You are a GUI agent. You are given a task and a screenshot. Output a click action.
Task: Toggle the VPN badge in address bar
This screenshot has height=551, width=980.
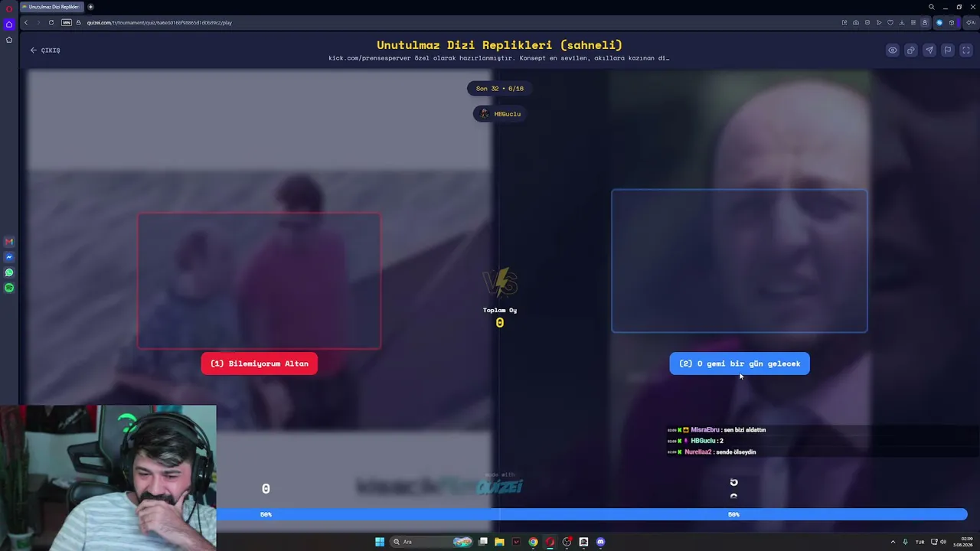point(67,22)
